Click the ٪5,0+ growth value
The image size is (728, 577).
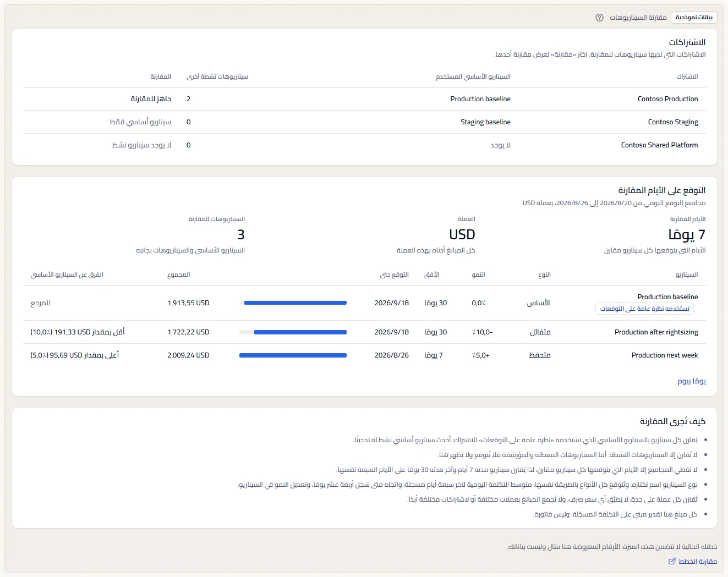tap(480, 355)
